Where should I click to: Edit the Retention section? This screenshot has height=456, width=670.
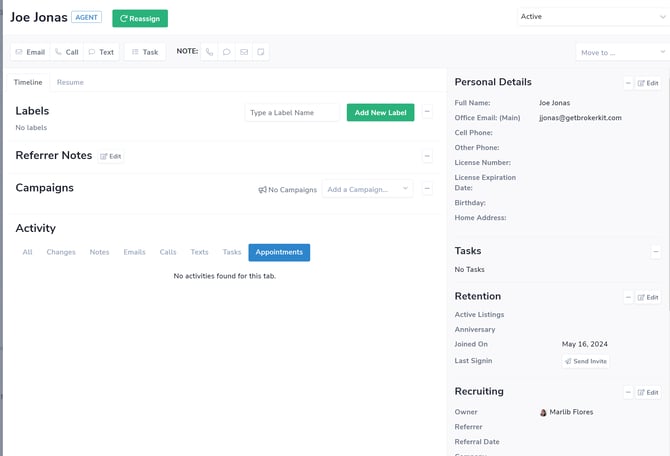[x=648, y=297]
